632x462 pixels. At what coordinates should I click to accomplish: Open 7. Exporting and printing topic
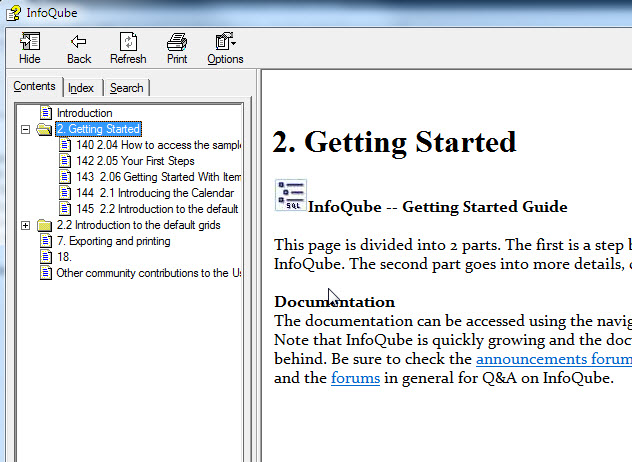[114, 241]
